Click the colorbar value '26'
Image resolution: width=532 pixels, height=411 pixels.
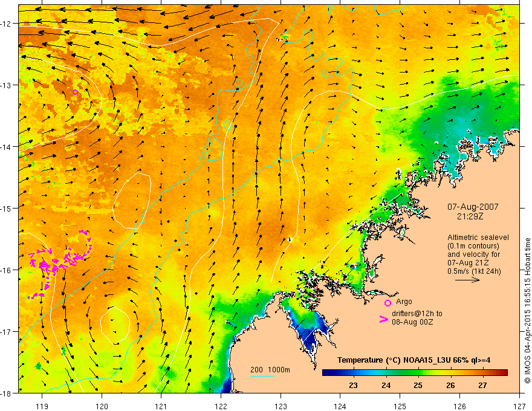(x=450, y=385)
